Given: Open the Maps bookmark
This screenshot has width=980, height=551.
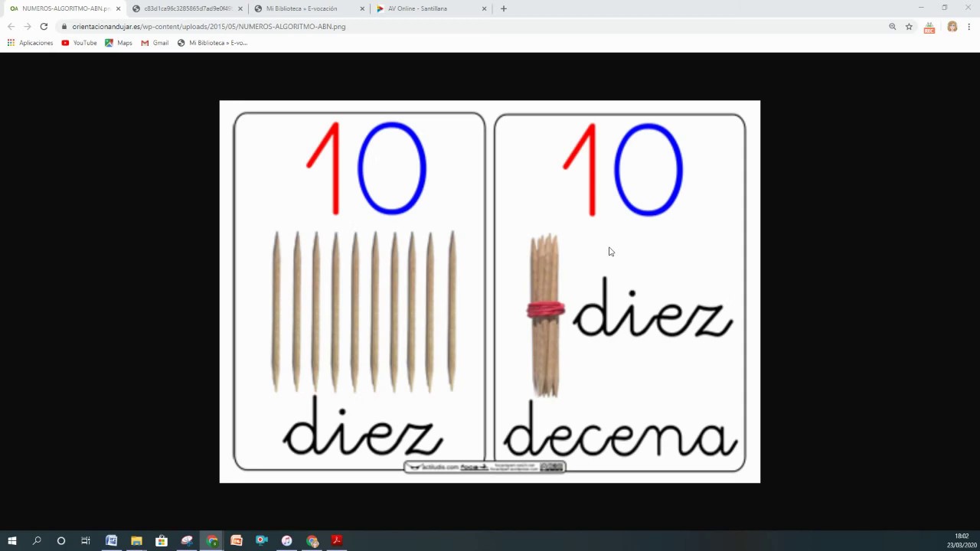Looking at the screenshot, I should [119, 43].
